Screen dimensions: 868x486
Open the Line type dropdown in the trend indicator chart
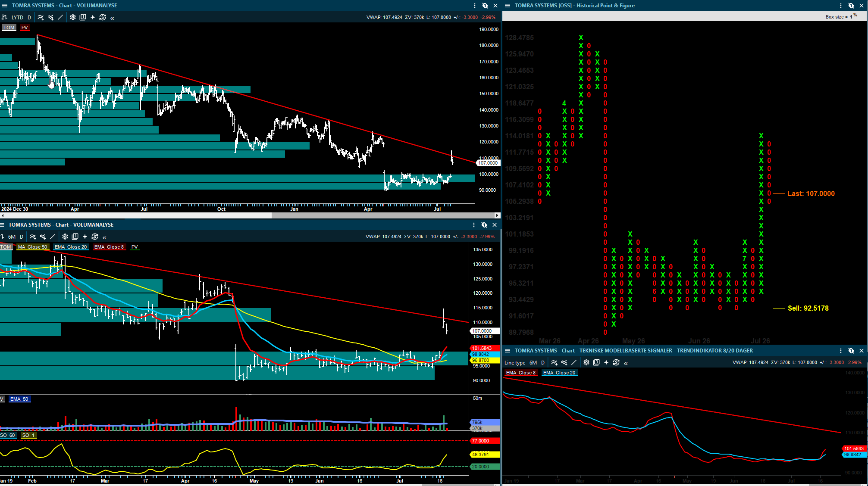pyautogui.click(x=515, y=362)
